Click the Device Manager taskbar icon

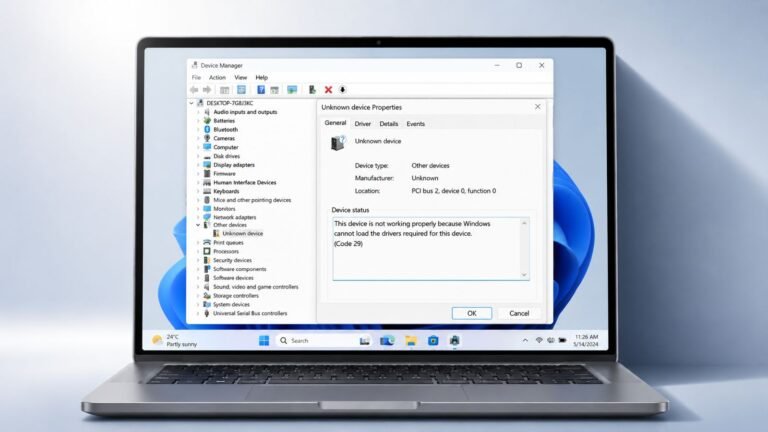pyautogui.click(x=455, y=340)
